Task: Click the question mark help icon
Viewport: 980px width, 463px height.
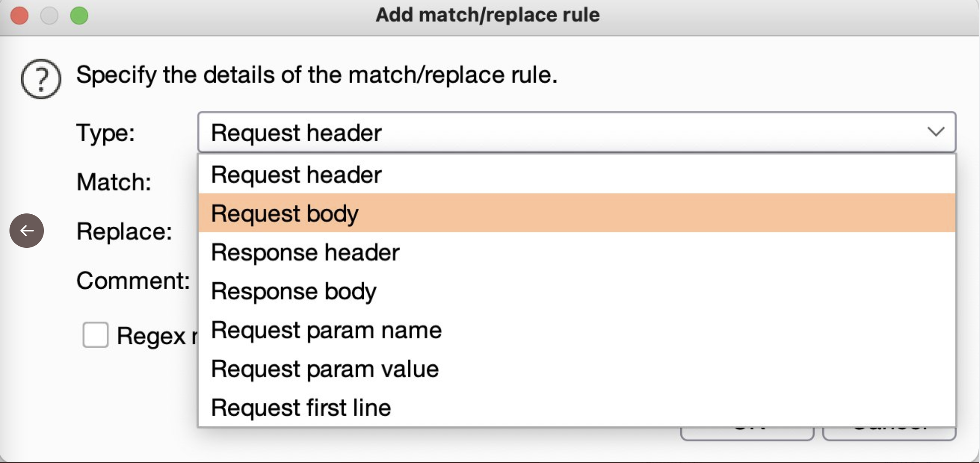Action: (41, 79)
